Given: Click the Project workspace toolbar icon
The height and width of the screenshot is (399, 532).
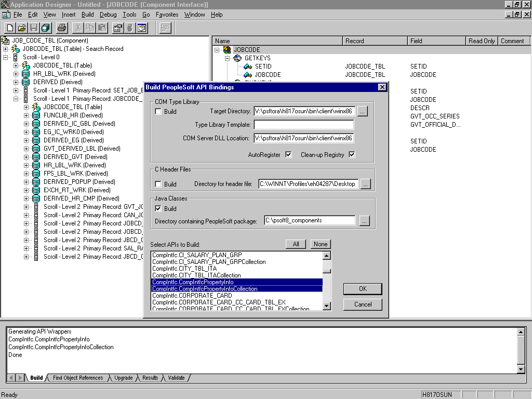Looking at the screenshot, I should click(x=142, y=28).
